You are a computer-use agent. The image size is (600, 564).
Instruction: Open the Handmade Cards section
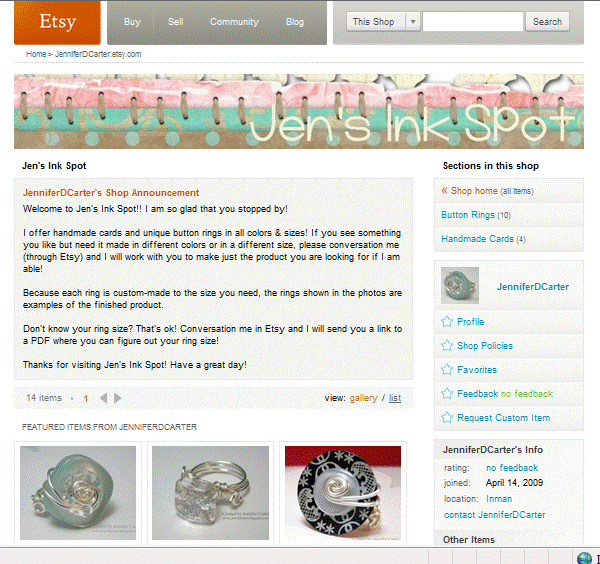pyautogui.click(x=477, y=239)
